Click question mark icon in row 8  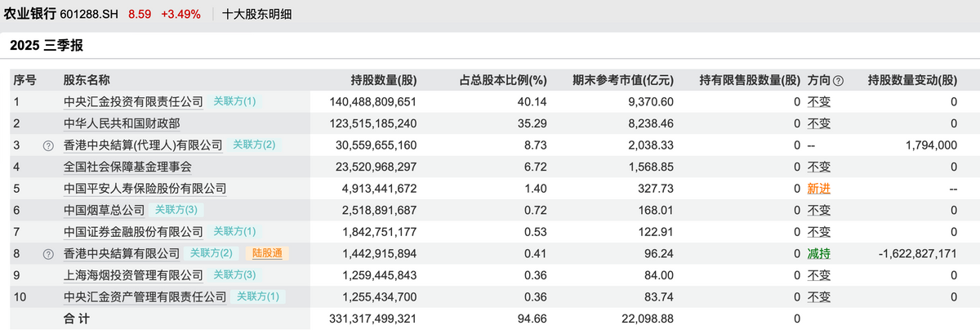(x=48, y=254)
